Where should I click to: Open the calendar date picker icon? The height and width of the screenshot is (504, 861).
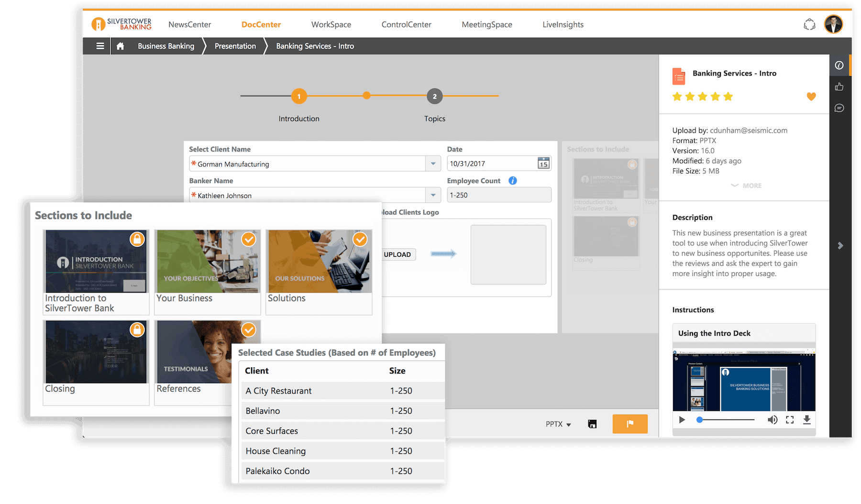coord(543,164)
